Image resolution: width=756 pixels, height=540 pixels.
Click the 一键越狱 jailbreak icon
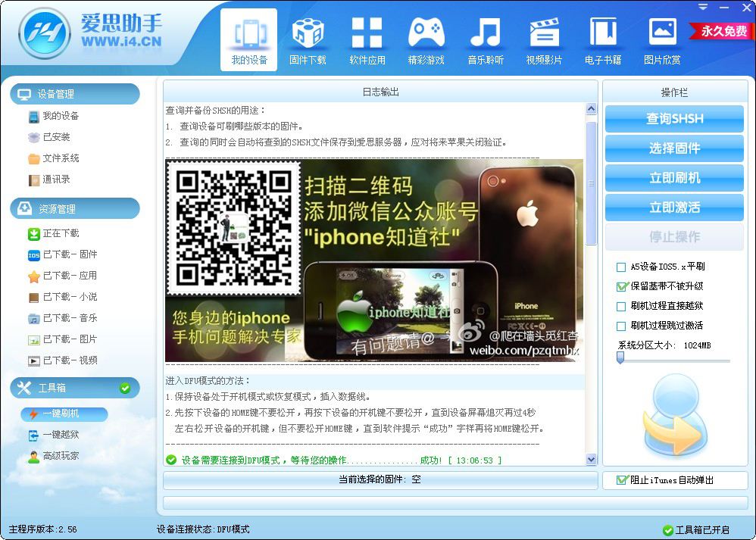click(34, 435)
